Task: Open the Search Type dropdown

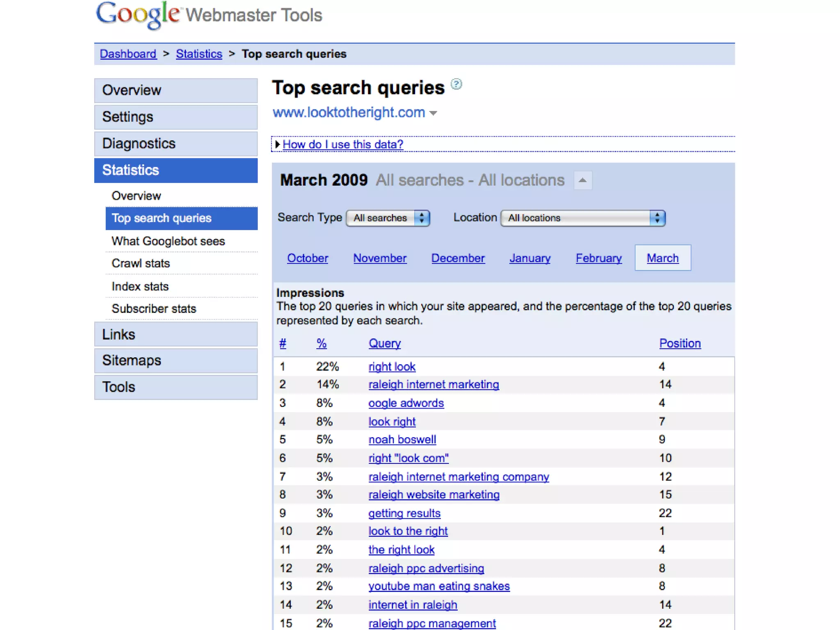Action: 388,218
